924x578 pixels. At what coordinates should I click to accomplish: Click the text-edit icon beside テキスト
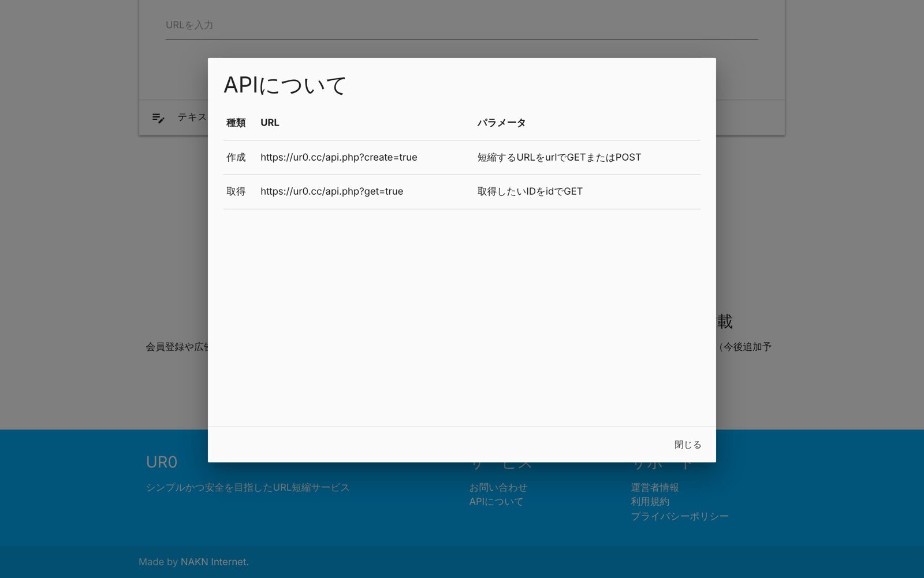pyautogui.click(x=158, y=118)
